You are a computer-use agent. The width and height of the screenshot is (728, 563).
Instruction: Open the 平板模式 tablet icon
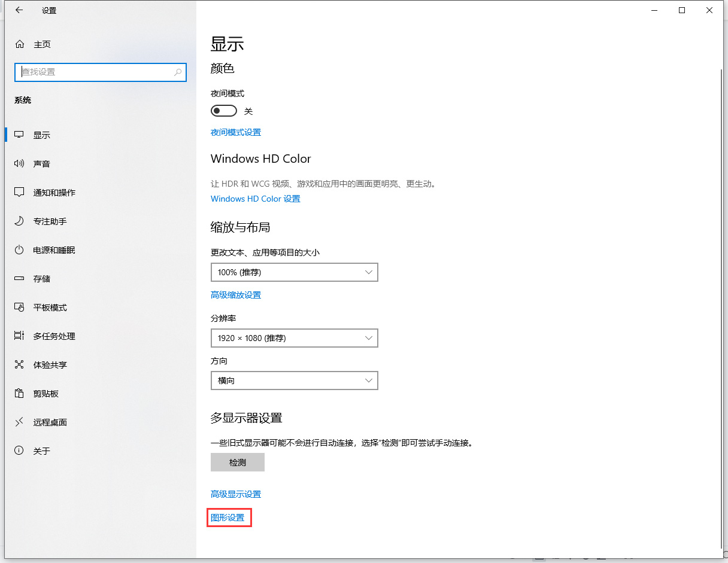20,308
